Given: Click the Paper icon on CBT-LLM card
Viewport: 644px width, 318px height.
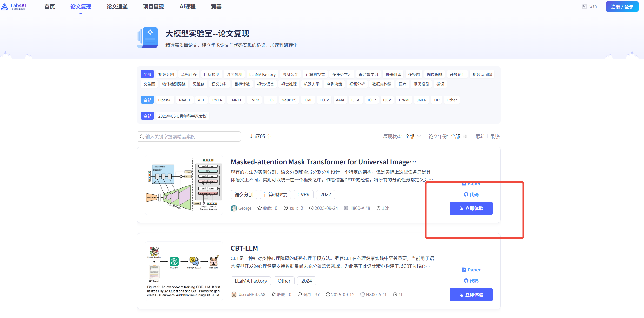Looking at the screenshot, I should 464,270.
